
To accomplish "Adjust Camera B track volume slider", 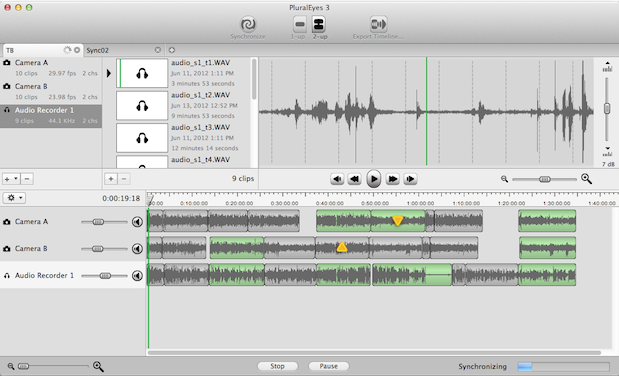I will click(x=98, y=249).
